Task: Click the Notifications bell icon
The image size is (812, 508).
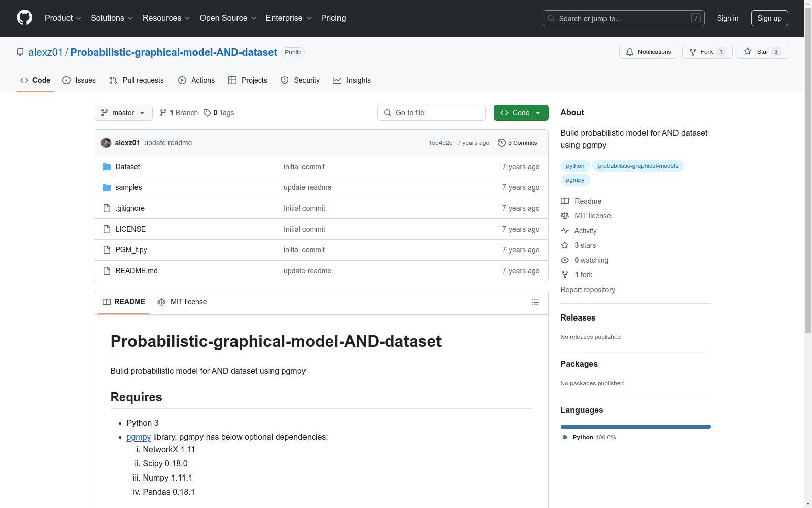Action: pos(630,52)
